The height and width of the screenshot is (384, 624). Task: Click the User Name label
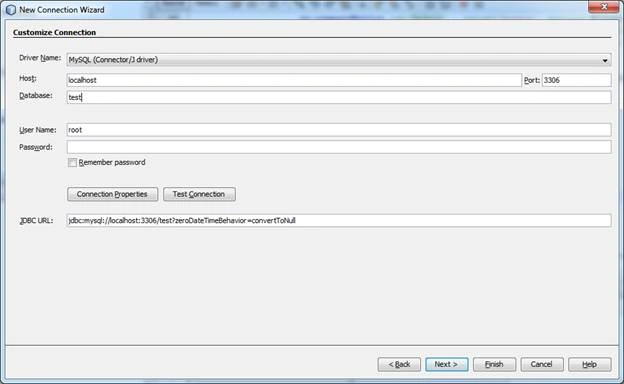(38, 130)
